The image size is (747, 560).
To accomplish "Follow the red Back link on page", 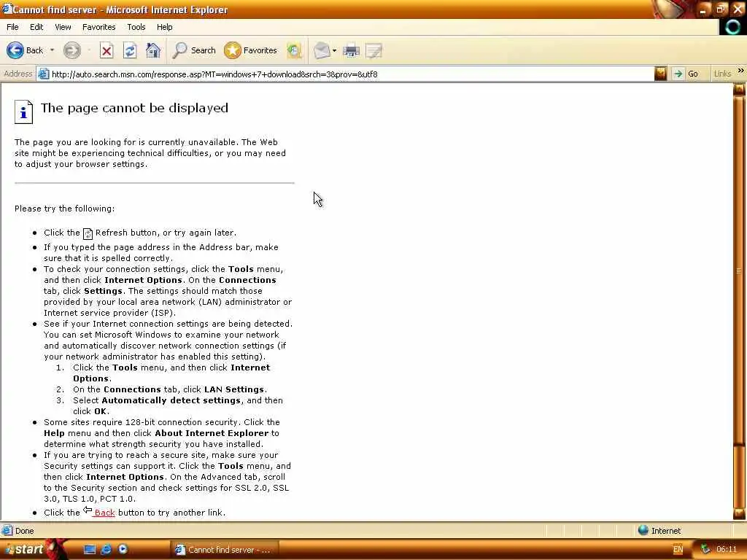I will (104, 513).
